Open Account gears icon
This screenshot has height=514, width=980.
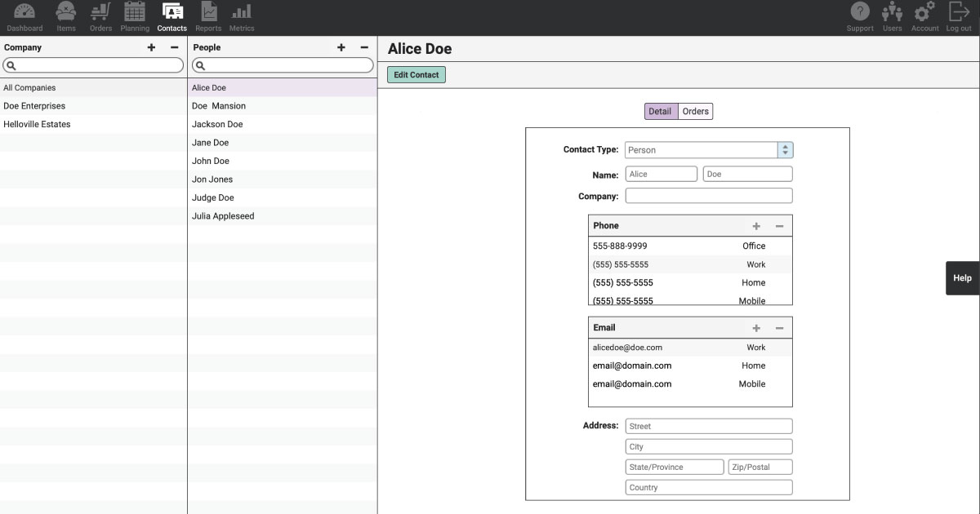tap(924, 11)
